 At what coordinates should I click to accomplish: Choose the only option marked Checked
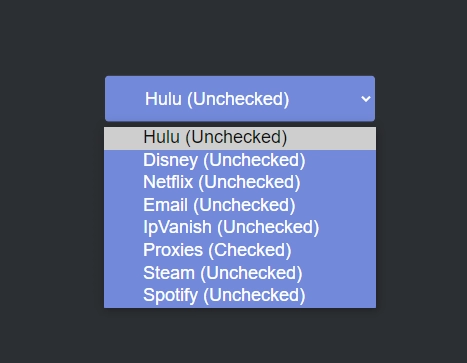point(240,250)
